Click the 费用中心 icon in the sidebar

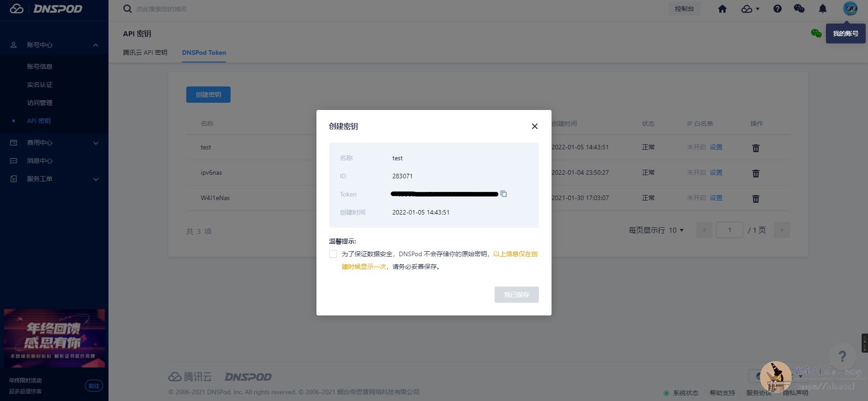click(14, 143)
